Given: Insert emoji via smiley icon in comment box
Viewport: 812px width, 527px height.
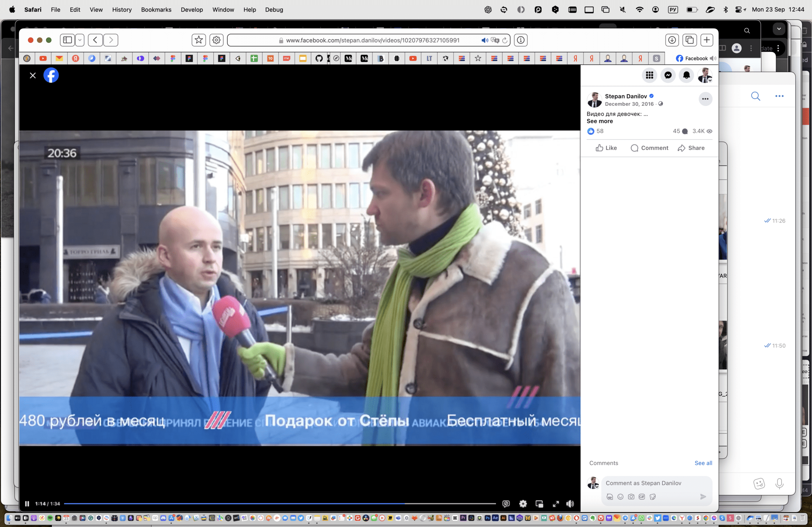Looking at the screenshot, I should pos(620,497).
